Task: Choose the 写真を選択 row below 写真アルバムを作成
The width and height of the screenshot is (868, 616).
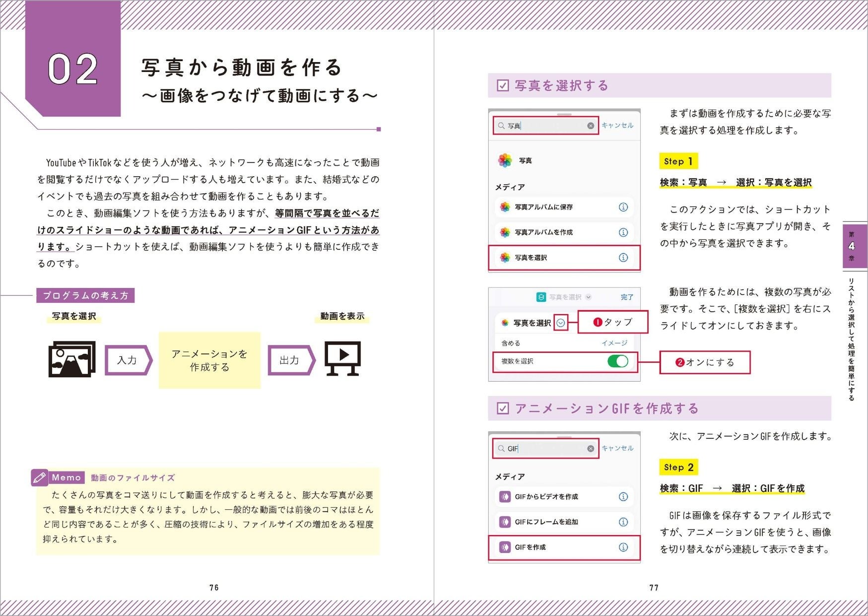Action: point(564,258)
